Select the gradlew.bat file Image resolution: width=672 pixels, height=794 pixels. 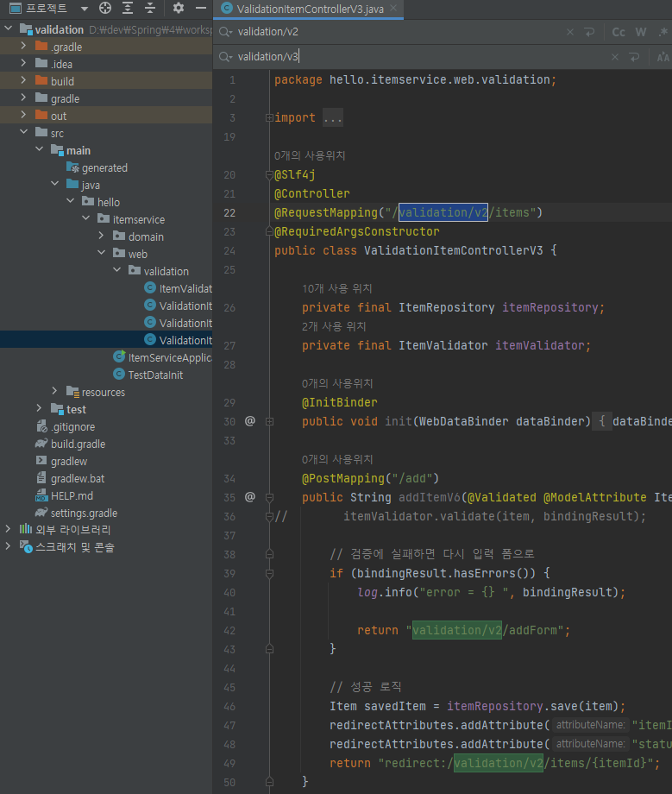(x=71, y=478)
